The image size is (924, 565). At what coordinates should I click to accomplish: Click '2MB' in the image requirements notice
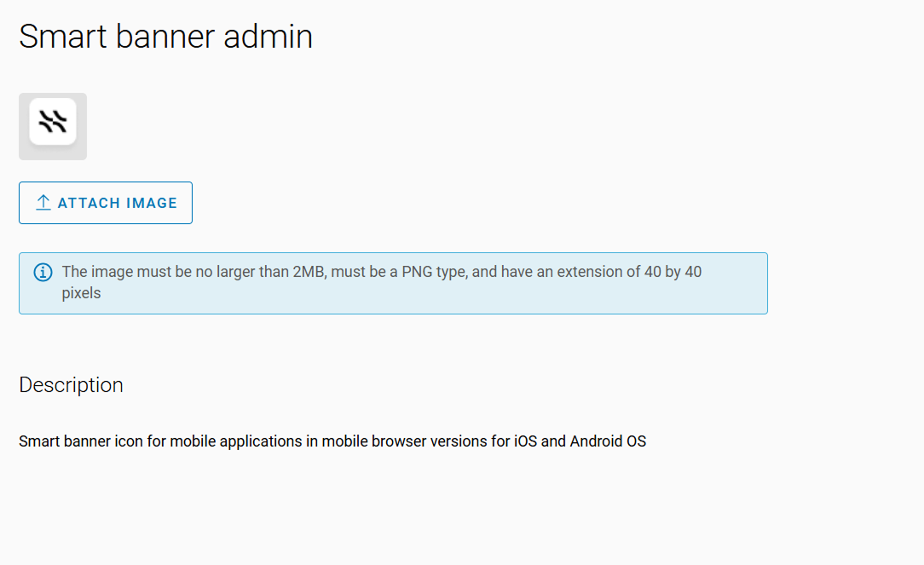[309, 272]
